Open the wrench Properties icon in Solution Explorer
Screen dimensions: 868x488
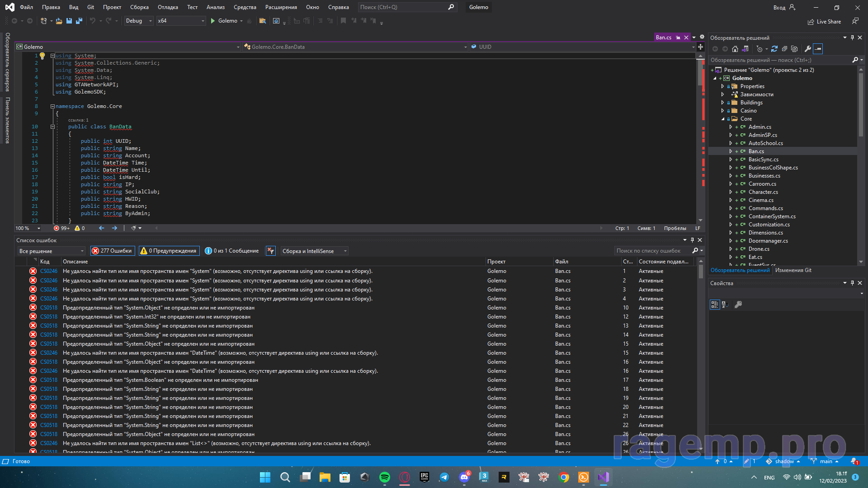808,49
